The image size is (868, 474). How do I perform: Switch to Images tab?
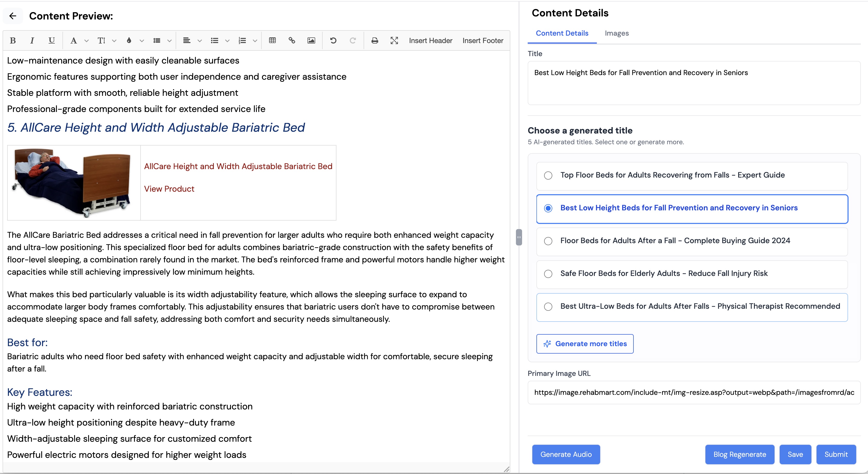[617, 33]
